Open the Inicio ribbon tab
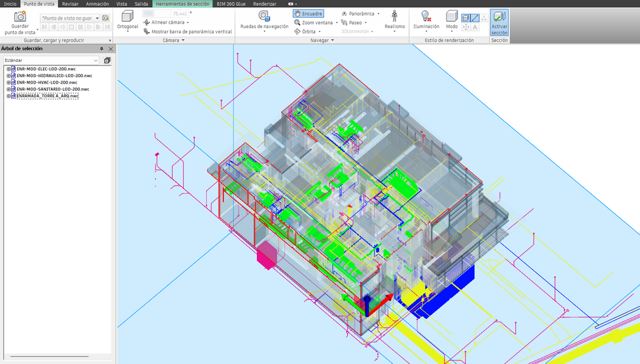The image size is (640, 364). (10, 4)
